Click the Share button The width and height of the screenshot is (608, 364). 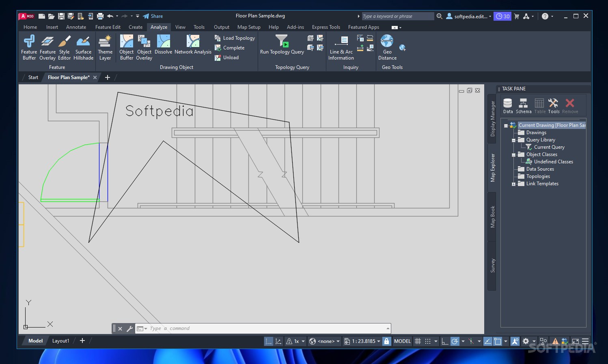[153, 16]
